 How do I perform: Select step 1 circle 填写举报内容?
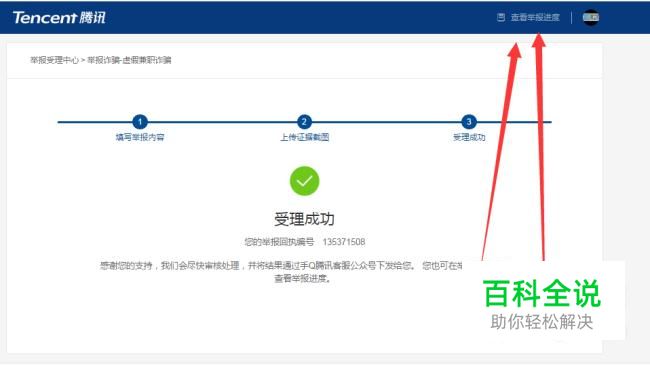pyautogui.click(x=140, y=122)
